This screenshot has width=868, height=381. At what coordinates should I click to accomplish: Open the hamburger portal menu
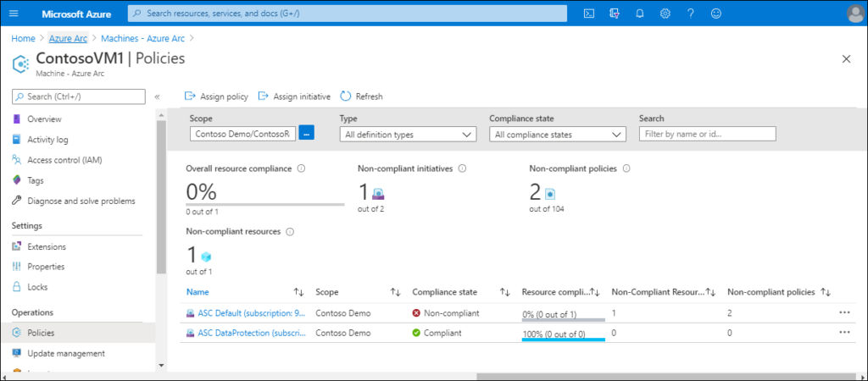[14, 14]
